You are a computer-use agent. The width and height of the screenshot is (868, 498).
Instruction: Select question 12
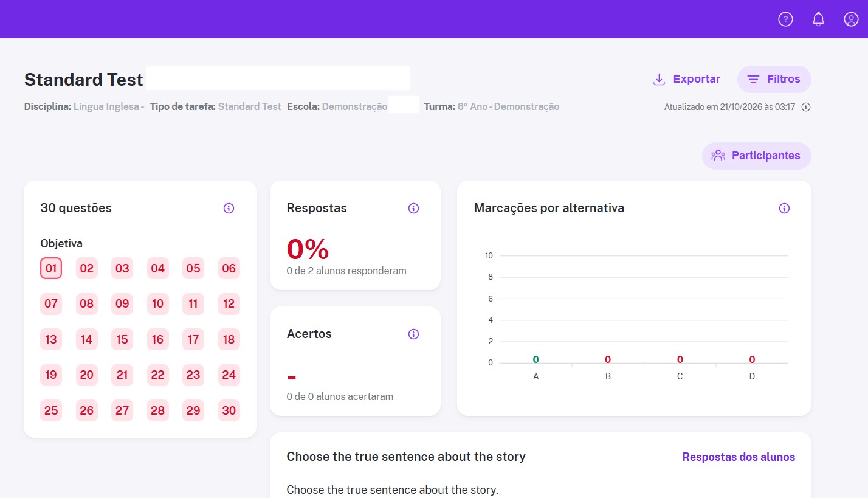pyautogui.click(x=229, y=303)
